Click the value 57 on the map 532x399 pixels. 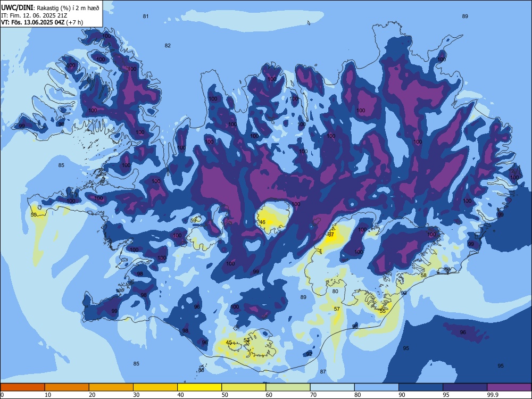coord(337,309)
